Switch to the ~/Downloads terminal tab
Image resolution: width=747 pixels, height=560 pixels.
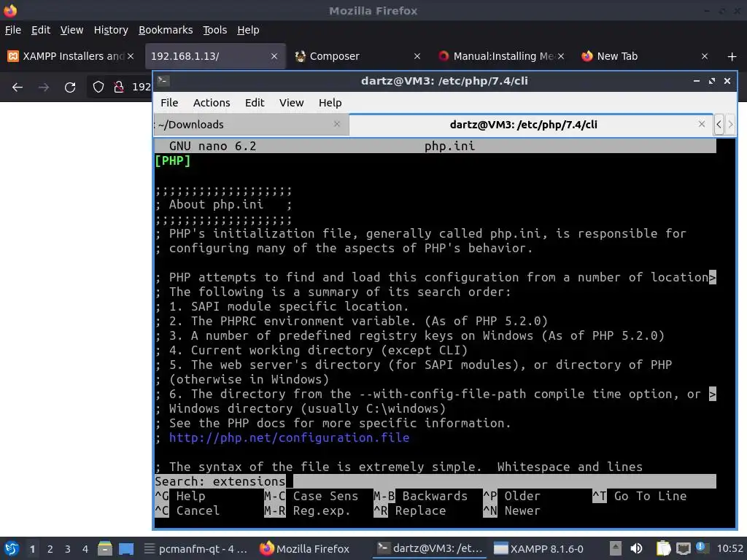(x=250, y=125)
